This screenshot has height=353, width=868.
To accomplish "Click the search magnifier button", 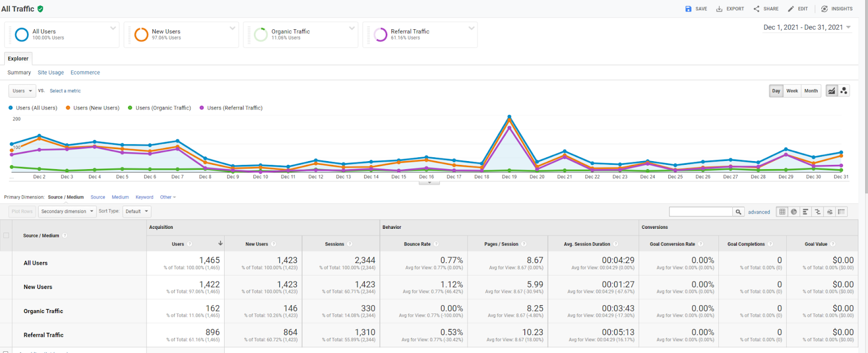I will pos(738,212).
